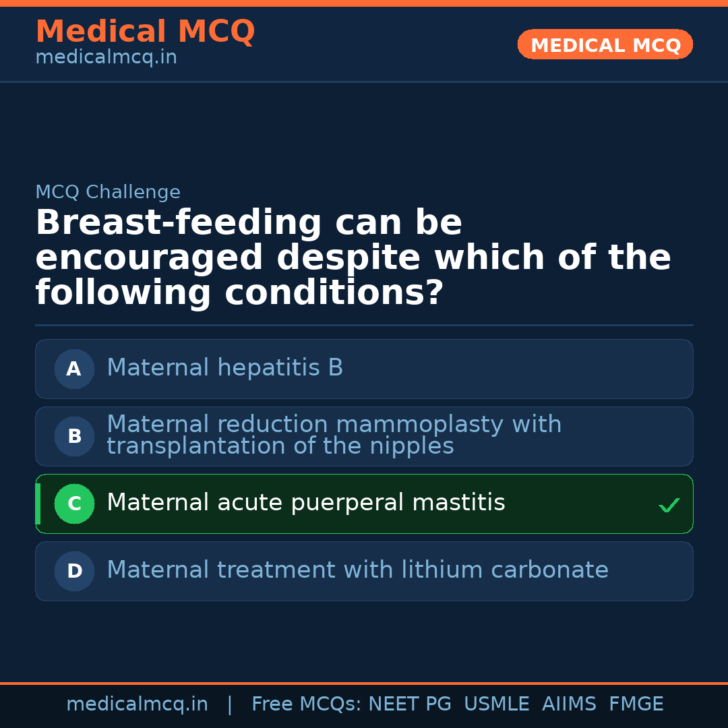Select the answer text 'Maternal hepatitis B'
Screen dimensions: 728x728
pos(224,368)
